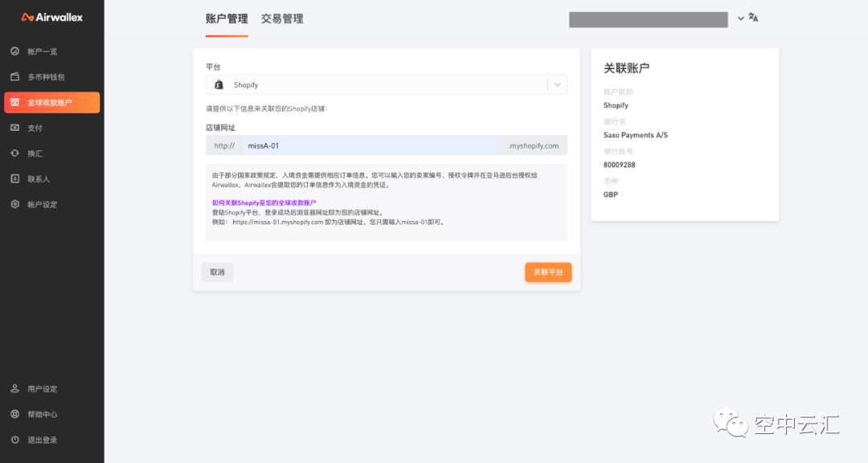Expand the account menu chevron at top
Screen dimensions: 868x463
740,18
